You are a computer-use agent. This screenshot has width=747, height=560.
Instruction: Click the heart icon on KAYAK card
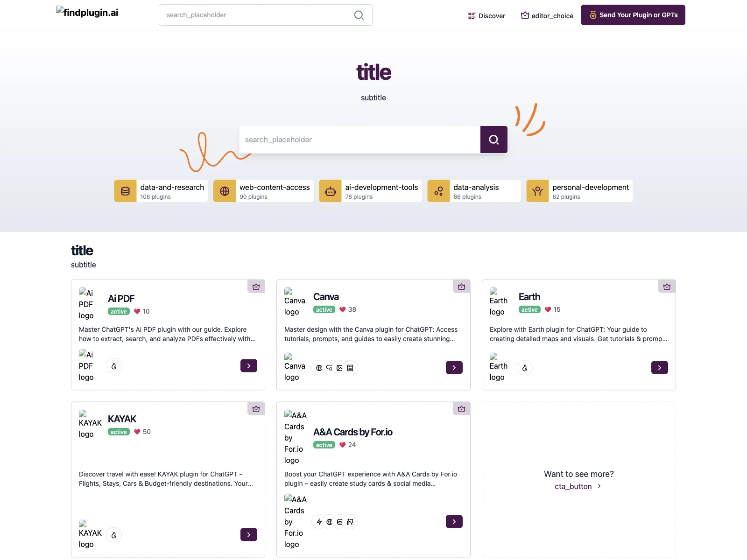(137, 432)
